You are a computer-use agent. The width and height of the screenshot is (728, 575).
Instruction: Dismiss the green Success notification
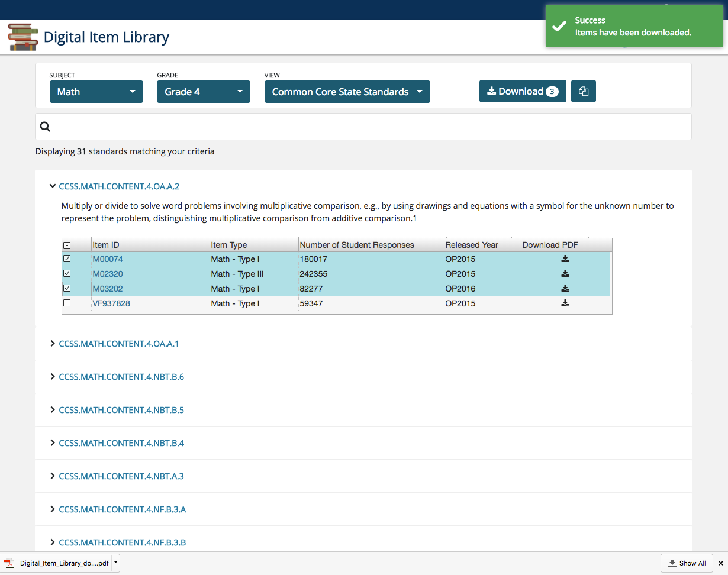(634, 26)
